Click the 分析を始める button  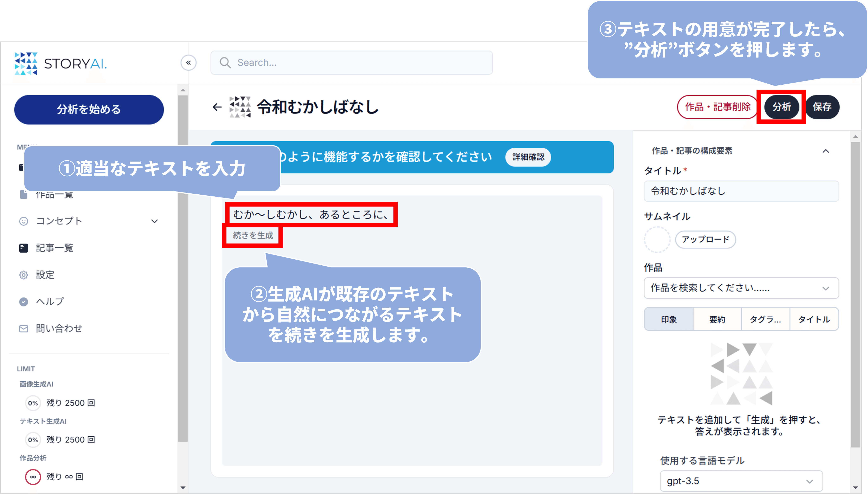[x=89, y=110]
